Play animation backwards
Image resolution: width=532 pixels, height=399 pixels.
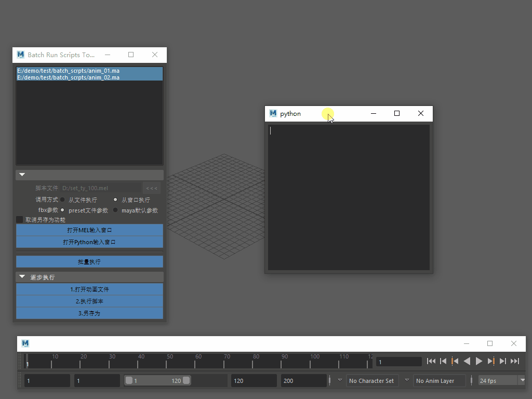[467, 361]
